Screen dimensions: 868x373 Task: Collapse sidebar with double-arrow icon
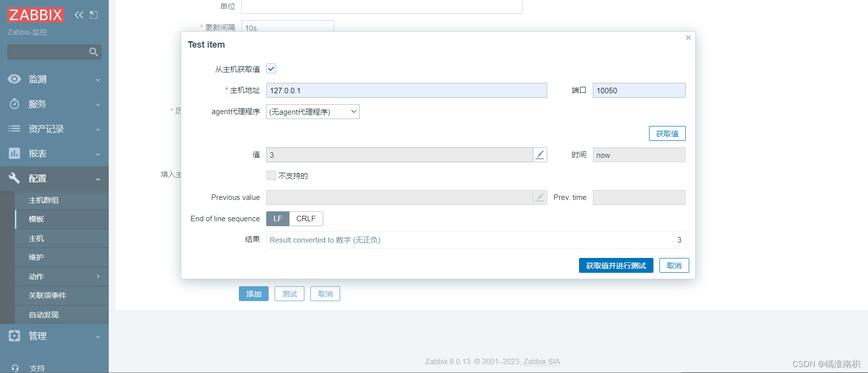[79, 15]
